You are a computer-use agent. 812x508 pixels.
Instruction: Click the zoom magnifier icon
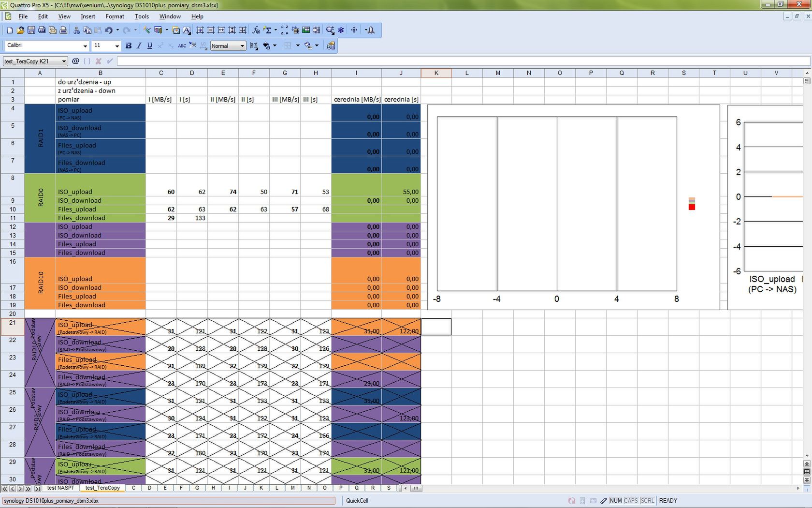click(330, 30)
